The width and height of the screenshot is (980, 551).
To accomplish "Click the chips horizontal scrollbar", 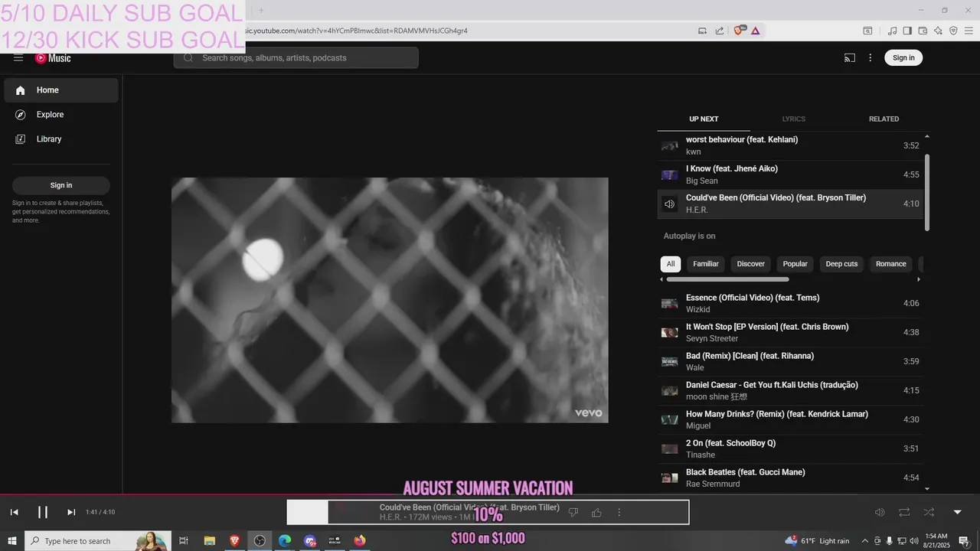I will [x=727, y=279].
